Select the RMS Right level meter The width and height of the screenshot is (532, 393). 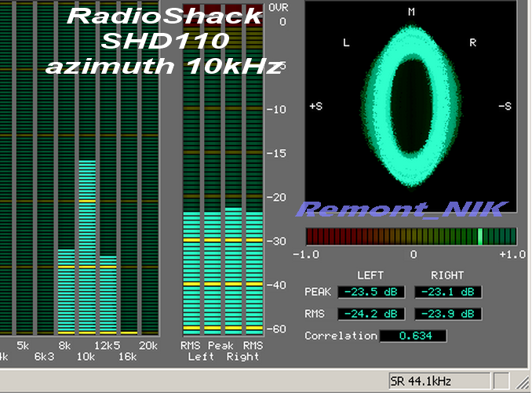[x=253, y=272]
